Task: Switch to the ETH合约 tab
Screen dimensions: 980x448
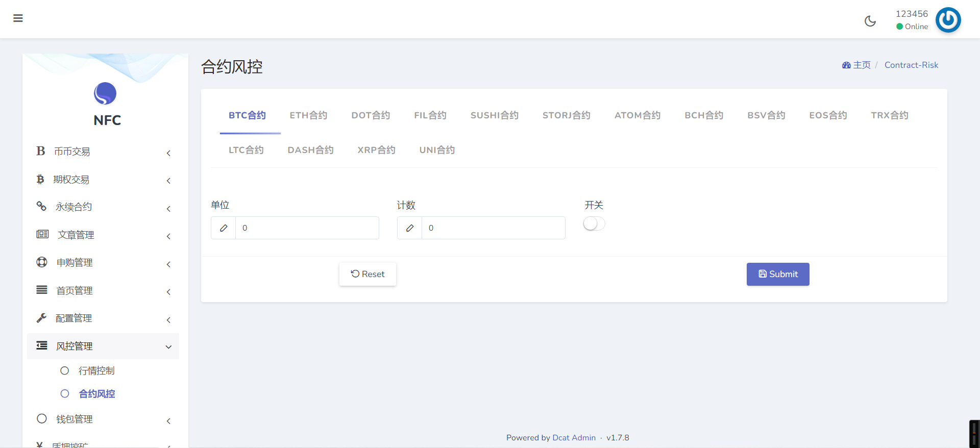Action: pyautogui.click(x=308, y=115)
